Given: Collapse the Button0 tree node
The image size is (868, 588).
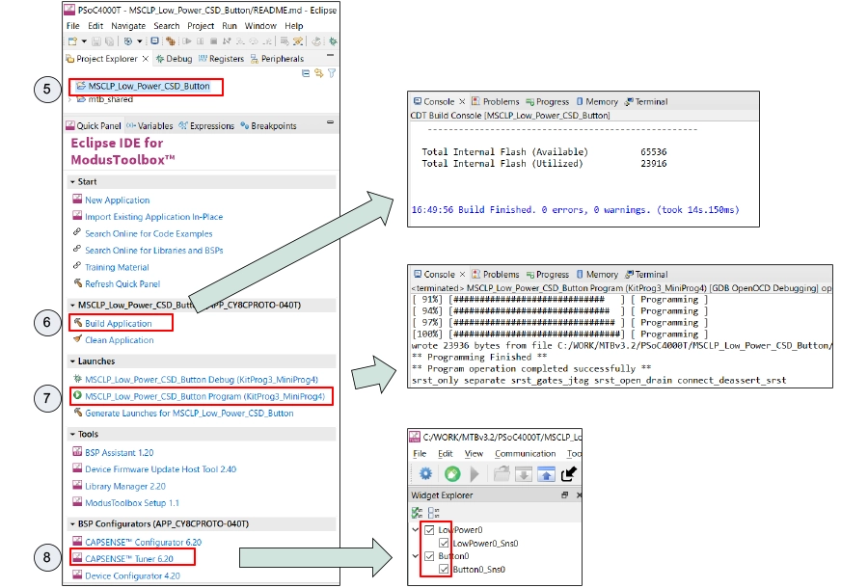Looking at the screenshot, I should (415, 556).
